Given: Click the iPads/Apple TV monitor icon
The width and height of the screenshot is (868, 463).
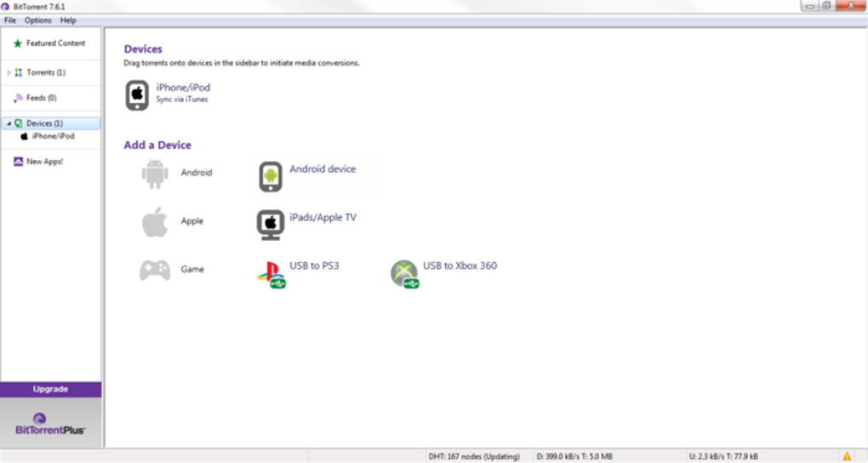Looking at the screenshot, I should (270, 225).
